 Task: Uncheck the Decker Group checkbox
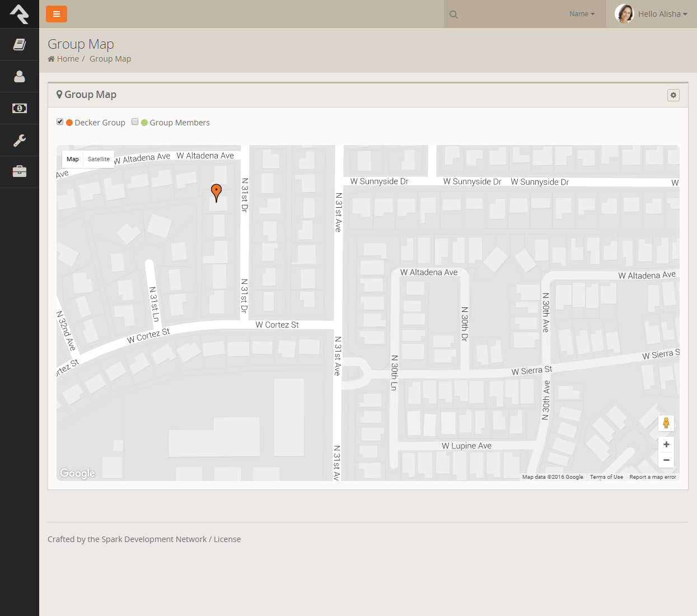point(60,122)
